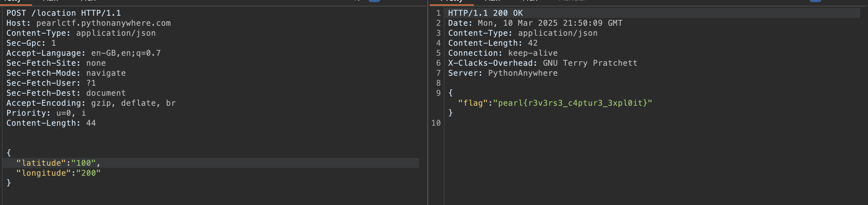
Task: Click the POST /location request line
Action: [x=63, y=13]
